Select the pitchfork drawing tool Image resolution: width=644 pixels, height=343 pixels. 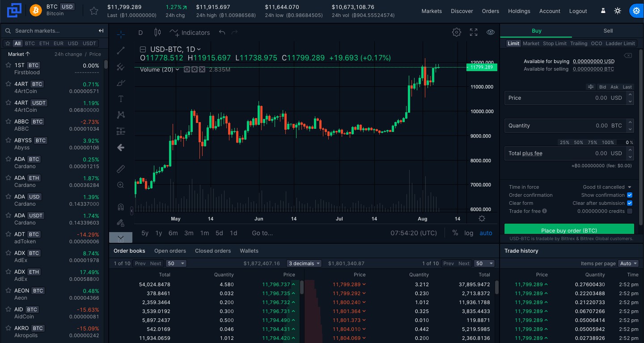pyautogui.click(x=120, y=67)
